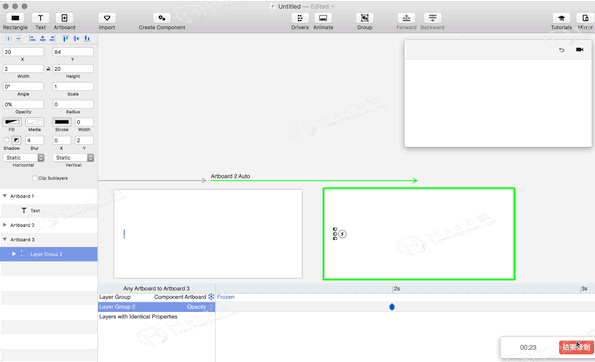Click Layers with Identical Properties row
The width and height of the screenshot is (595, 362).
pyautogui.click(x=156, y=316)
